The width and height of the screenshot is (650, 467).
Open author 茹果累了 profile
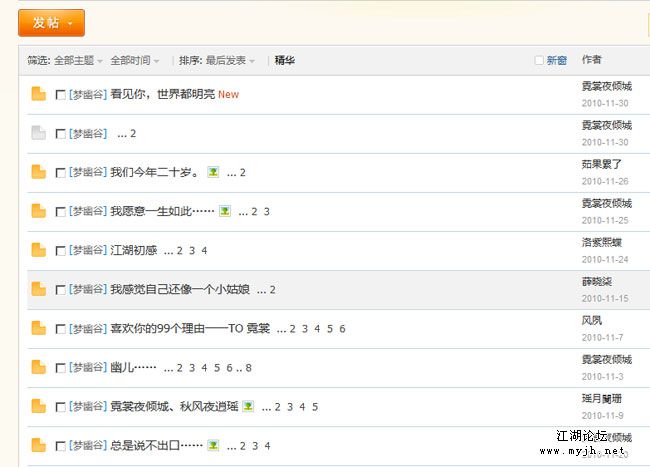tap(601, 164)
